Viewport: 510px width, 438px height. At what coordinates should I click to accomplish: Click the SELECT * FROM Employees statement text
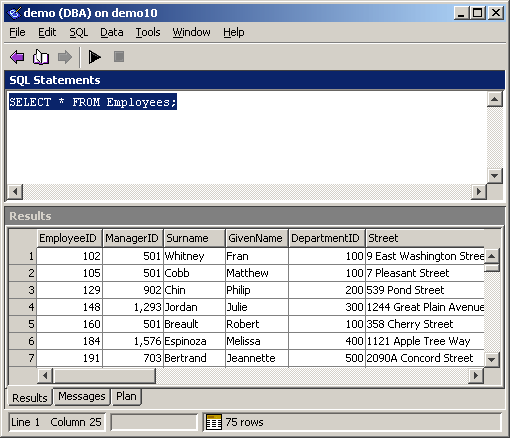coord(93,102)
